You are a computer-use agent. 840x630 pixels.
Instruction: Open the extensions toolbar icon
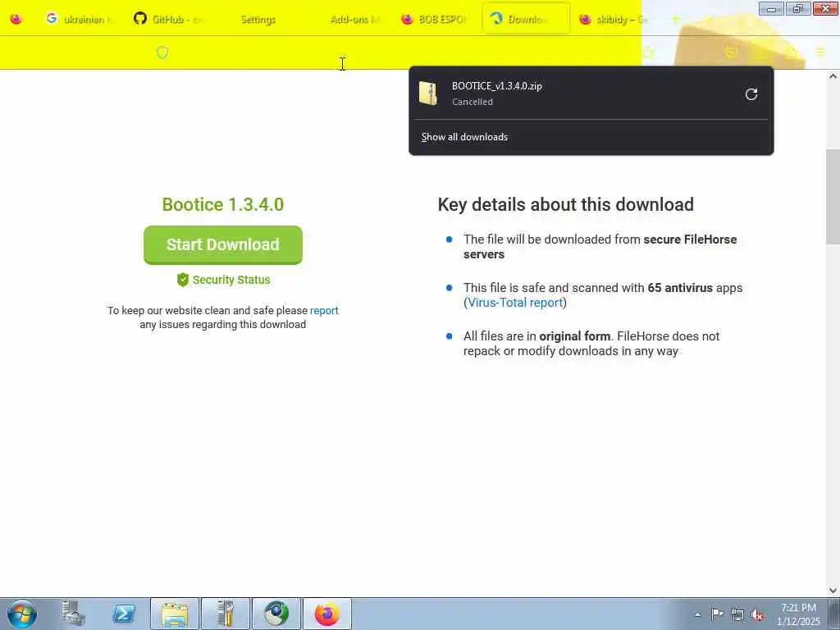(792, 52)
